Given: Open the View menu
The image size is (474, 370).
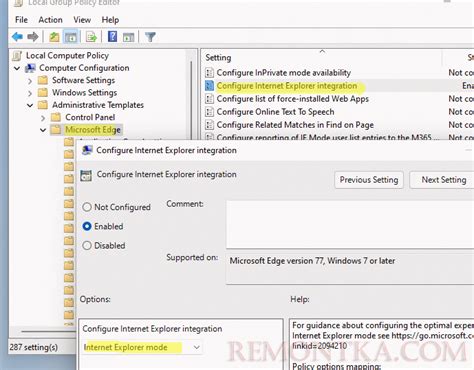Looking at the screenshot, I should [x=82, y=20].
